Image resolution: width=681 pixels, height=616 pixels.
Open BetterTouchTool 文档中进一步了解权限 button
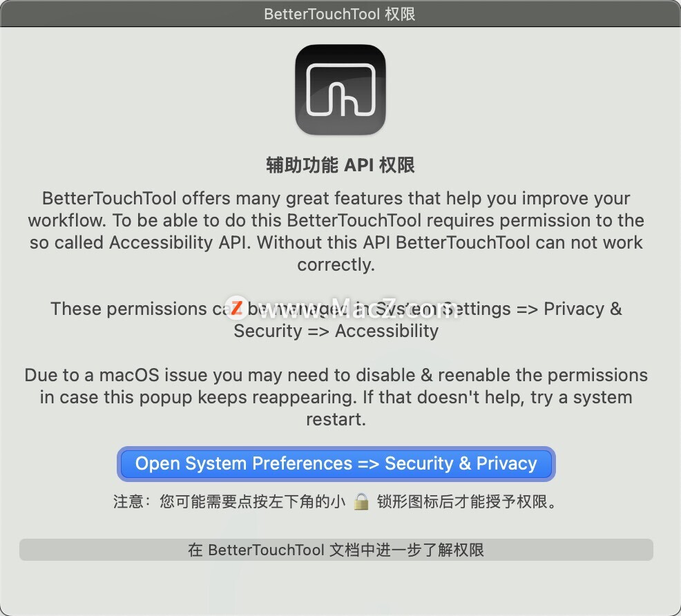[336, 550]
